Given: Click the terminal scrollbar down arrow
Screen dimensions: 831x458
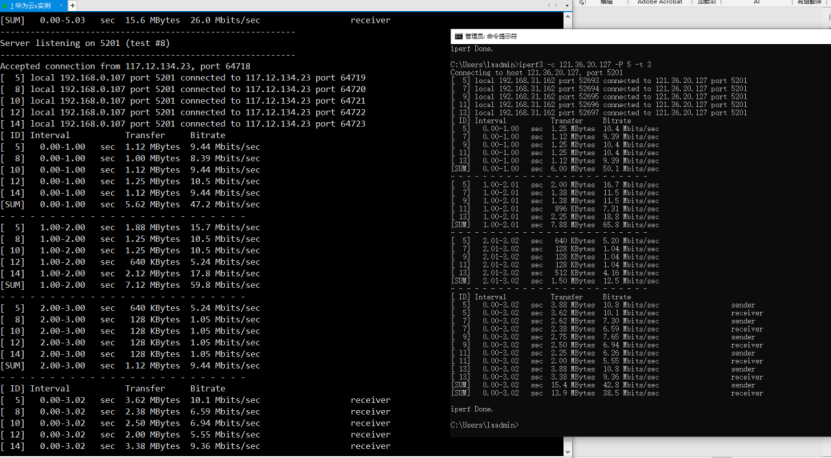Looking at the screenshot, I should tap(568, 452).
